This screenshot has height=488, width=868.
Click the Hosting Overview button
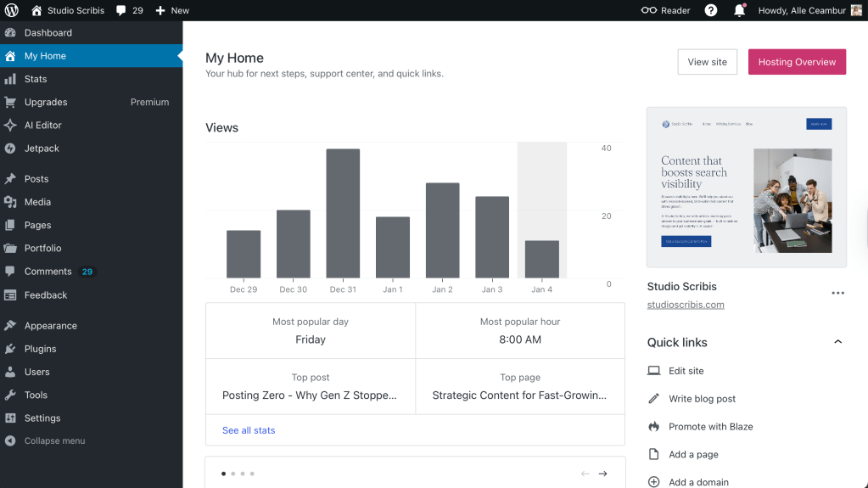[797, 62]
